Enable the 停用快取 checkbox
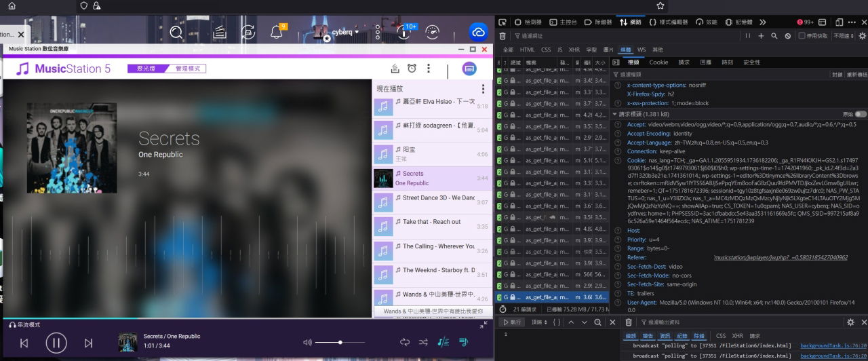The height and width of the screenshot is (361, 868). tap(802, 36)
